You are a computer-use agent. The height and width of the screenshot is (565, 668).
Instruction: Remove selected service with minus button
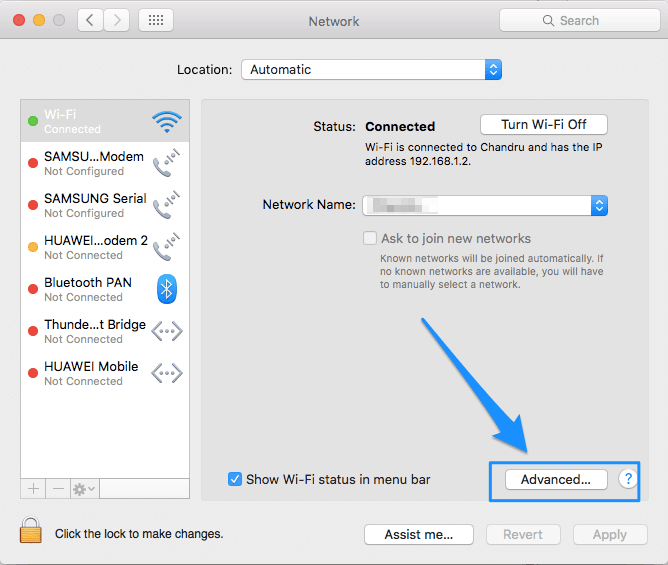tap(58, 489)
